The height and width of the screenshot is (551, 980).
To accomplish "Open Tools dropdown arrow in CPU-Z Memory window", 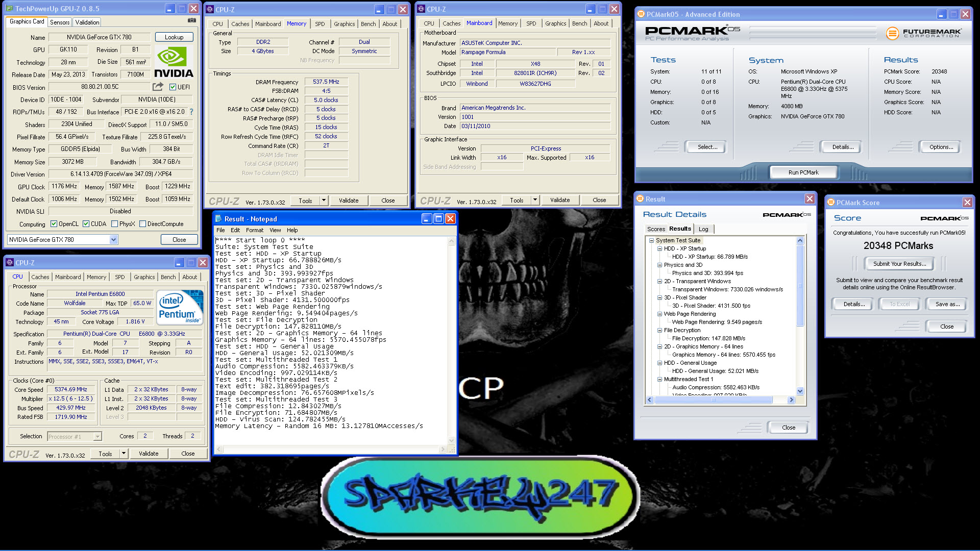I will (x=324, y=201).
